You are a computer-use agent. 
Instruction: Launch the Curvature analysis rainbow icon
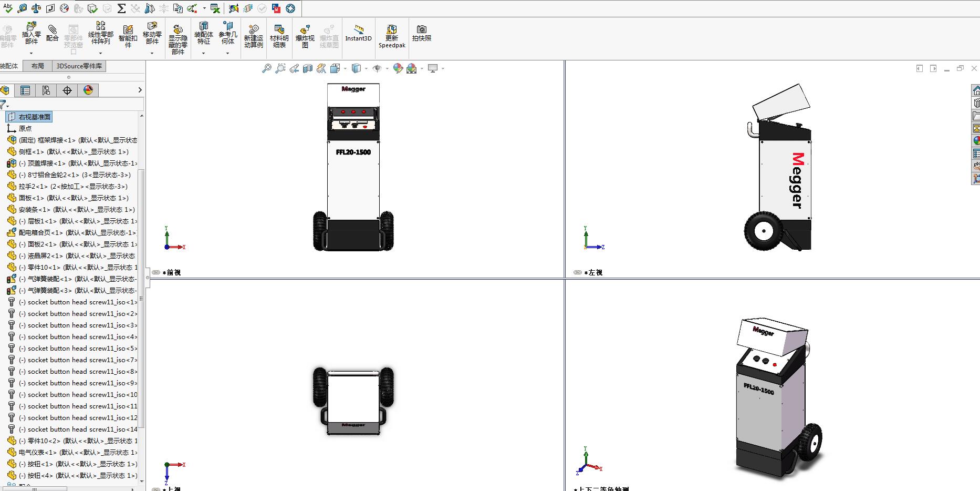click(234, 8)
